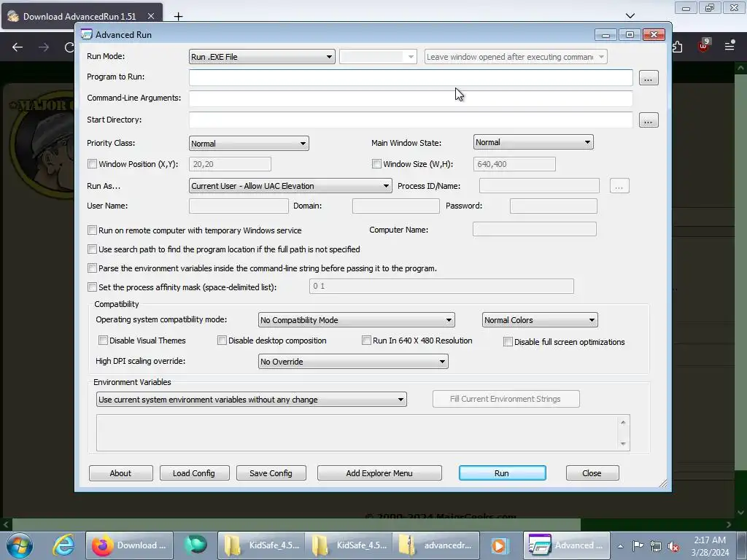Reload the browser page
This screenshot has width=747, height=560.
tap(69, 47)
